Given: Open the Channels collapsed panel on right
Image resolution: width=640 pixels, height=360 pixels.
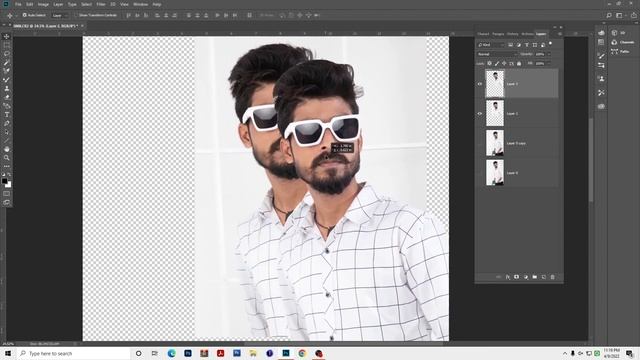Looking at the screenshot, I should click(623, 42).
